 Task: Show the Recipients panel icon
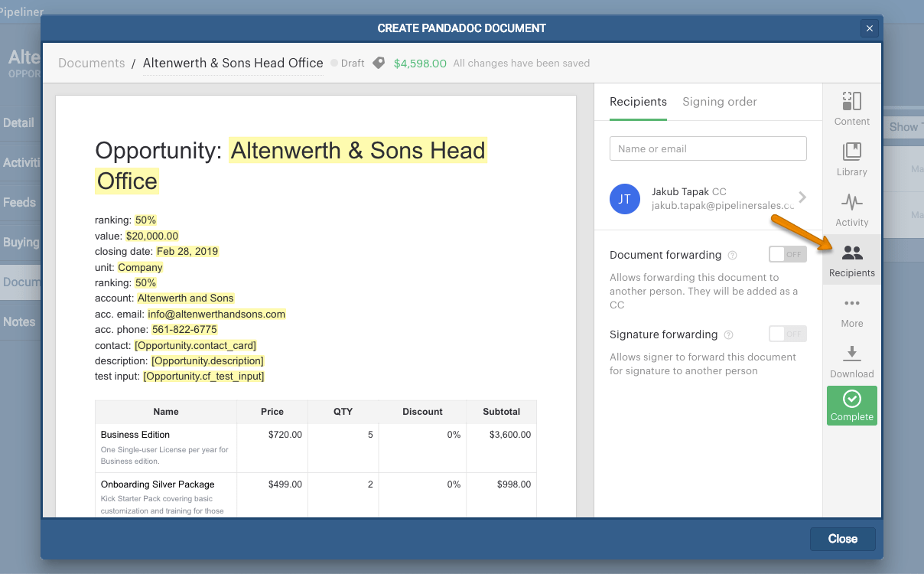851,259
